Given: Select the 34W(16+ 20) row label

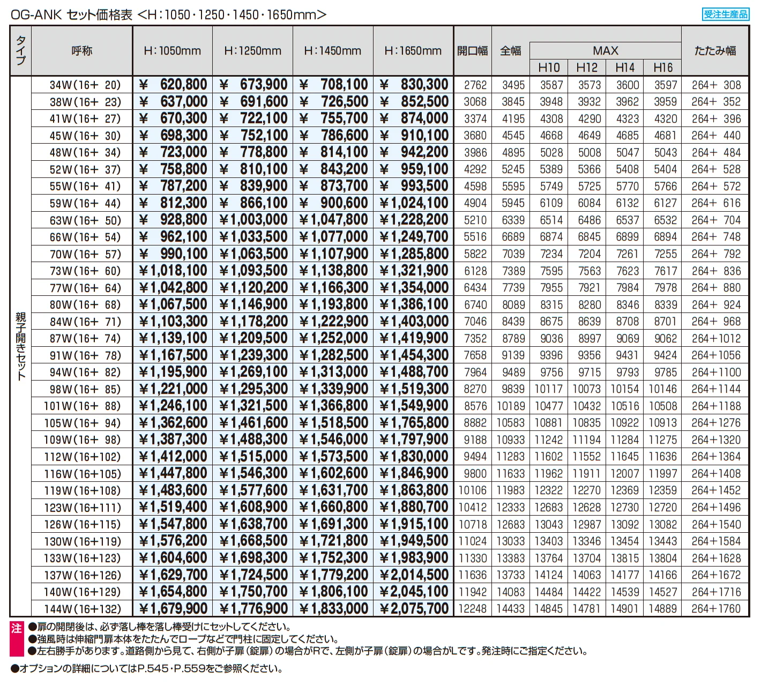Looking at the screenshot, I should click(x=85, y=85).
